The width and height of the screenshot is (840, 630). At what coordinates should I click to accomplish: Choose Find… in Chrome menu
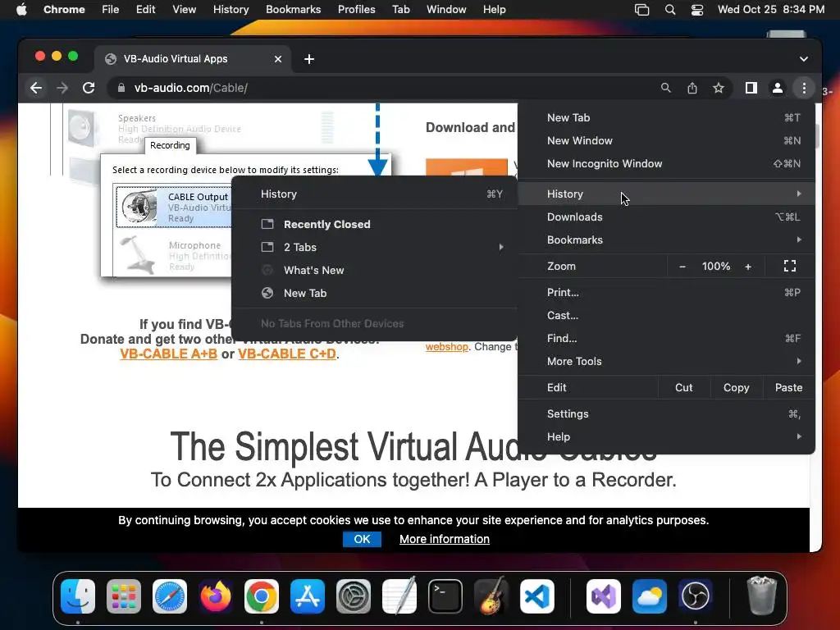point(666,339)
